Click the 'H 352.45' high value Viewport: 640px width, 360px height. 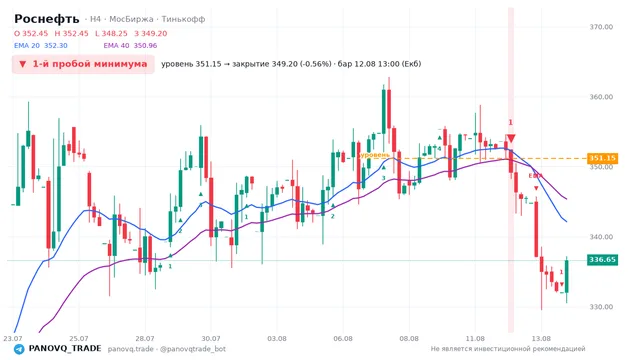click(71, 33)
